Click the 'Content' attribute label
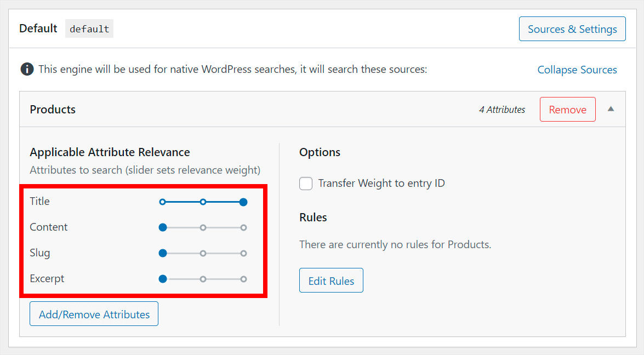 coord(48,227)
